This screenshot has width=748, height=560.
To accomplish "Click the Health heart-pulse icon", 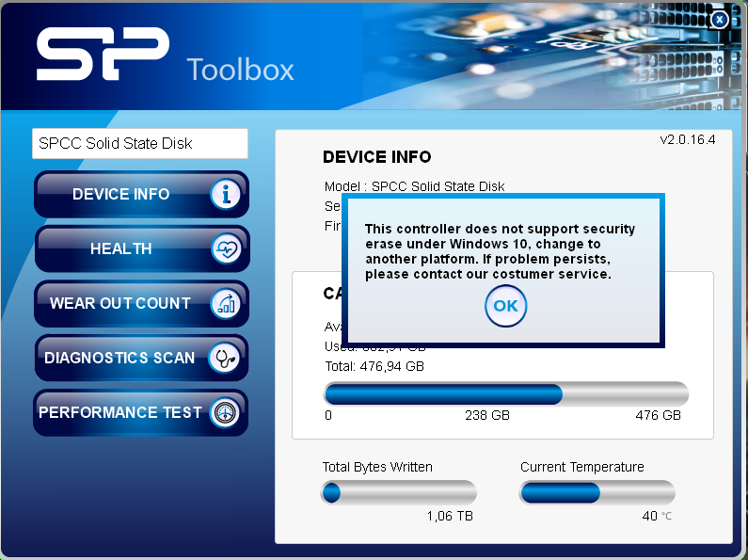I will [x=226, y=248].
